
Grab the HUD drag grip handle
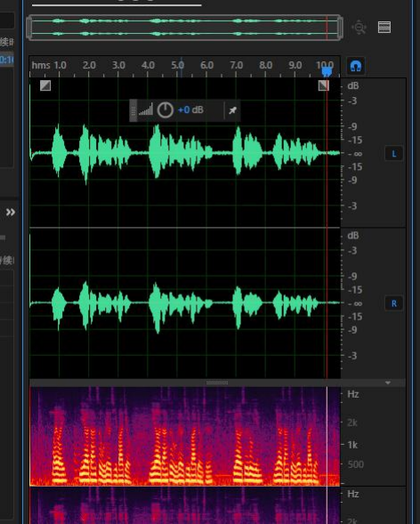pyautogui.click(x=133, y=110)
